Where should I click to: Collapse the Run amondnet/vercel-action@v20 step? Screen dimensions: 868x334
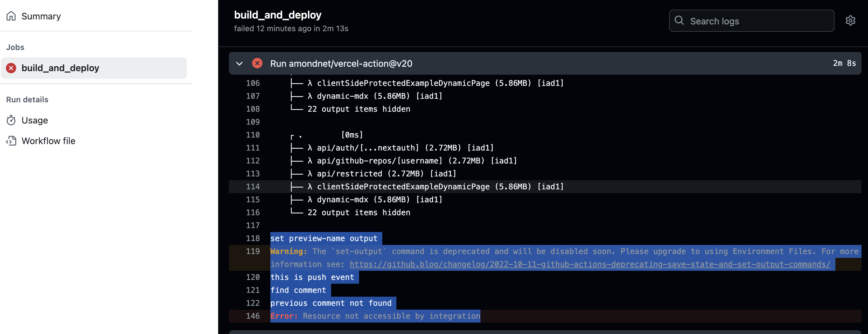239,64
